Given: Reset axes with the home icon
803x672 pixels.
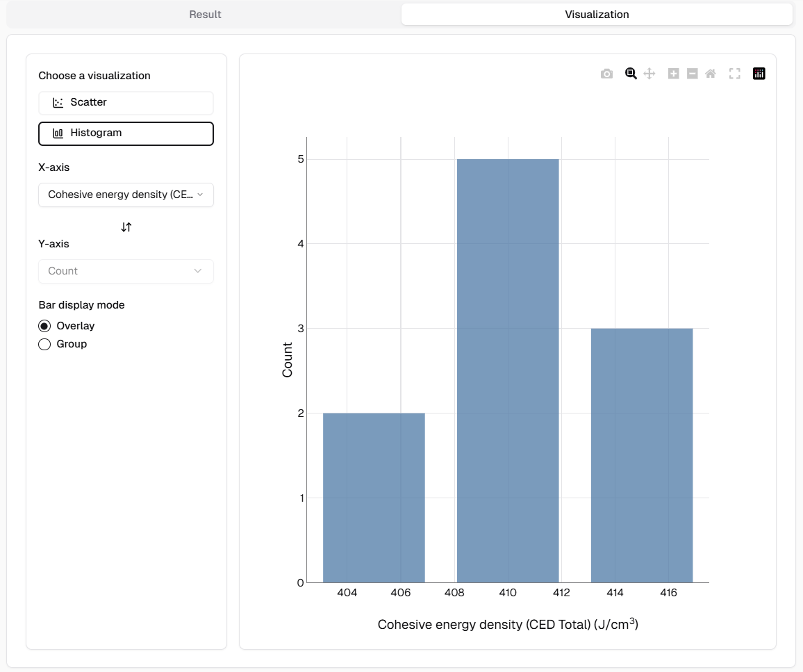Looking at the screenshot, I should click(x=711, y=74).
